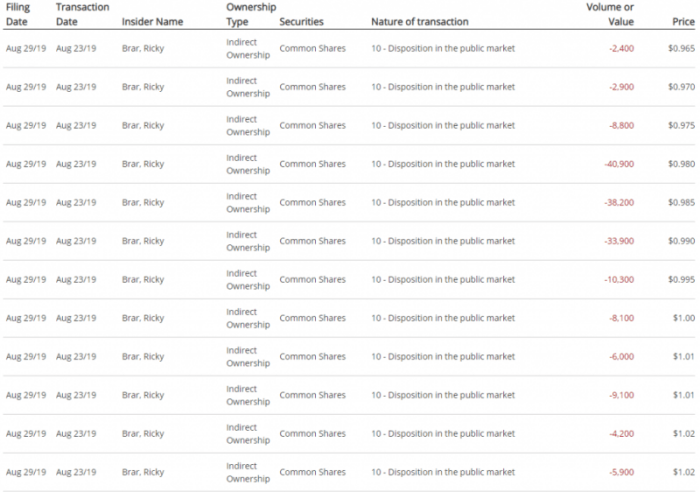Click the -5,900 volume in last row
This screenshot has width=700, height=492.
pyautogui.click(x=621, y=472)
